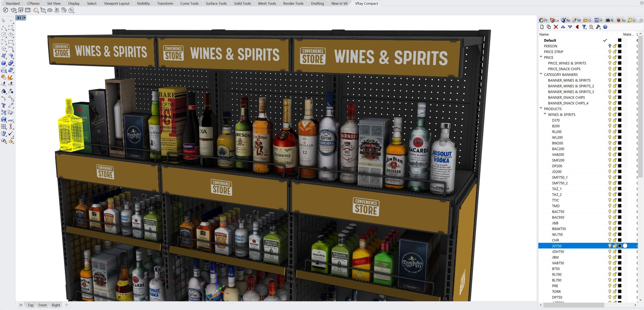Toggle visibility bulb for PRICE STRIP layer

click(x=610, y=52)
